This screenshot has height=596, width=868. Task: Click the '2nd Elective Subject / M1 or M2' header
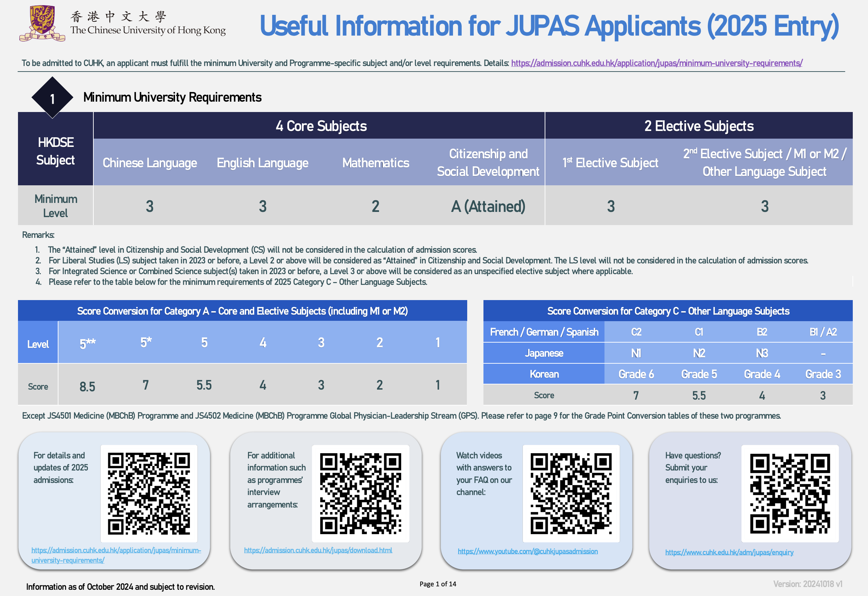coord(765,162)
